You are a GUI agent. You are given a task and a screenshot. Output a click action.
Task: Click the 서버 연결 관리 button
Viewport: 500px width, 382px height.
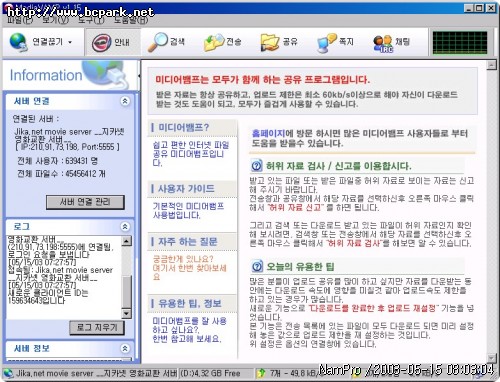(85, 202)
